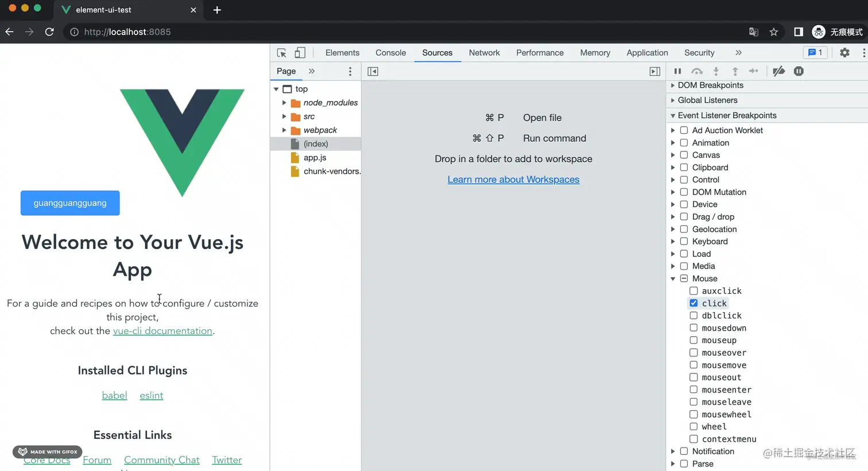Open the vue-cli documentation link
868x471 pixels.
(x=162, y=331)
